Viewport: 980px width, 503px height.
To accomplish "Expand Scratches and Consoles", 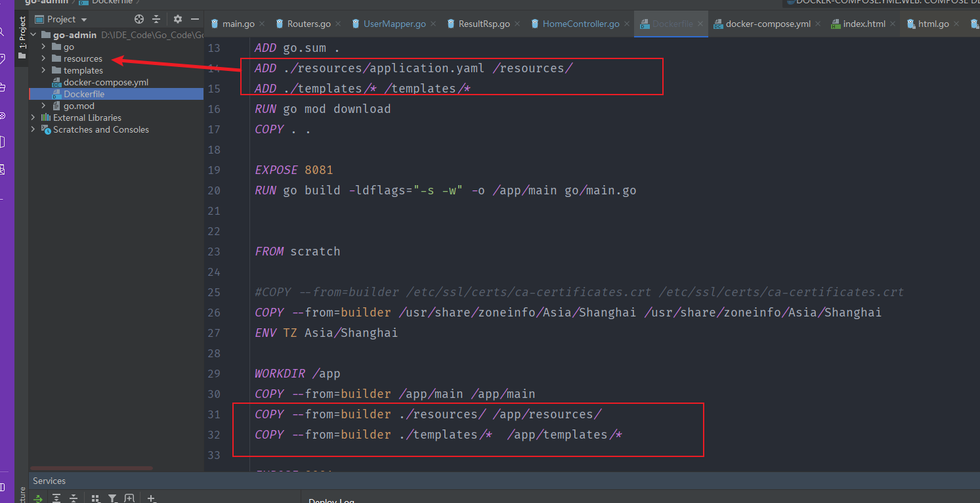I will [x=33, y=129].
